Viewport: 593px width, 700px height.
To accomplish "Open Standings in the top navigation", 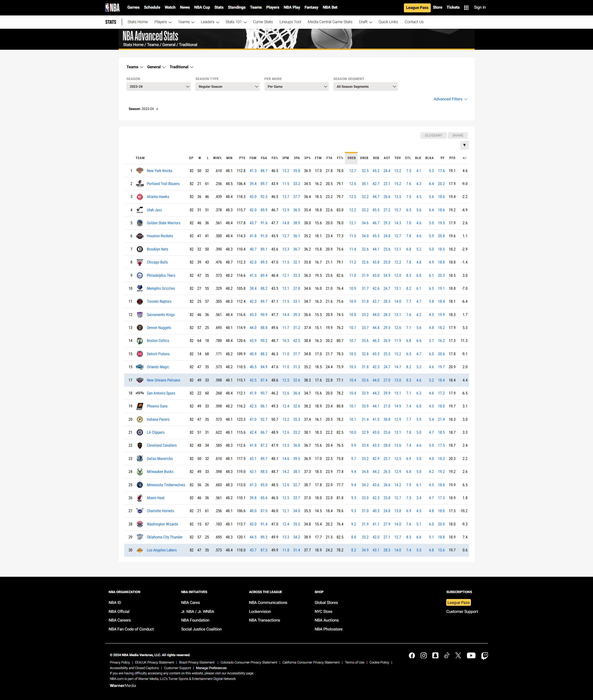I will pyautogui.click(x=237, y=7).
